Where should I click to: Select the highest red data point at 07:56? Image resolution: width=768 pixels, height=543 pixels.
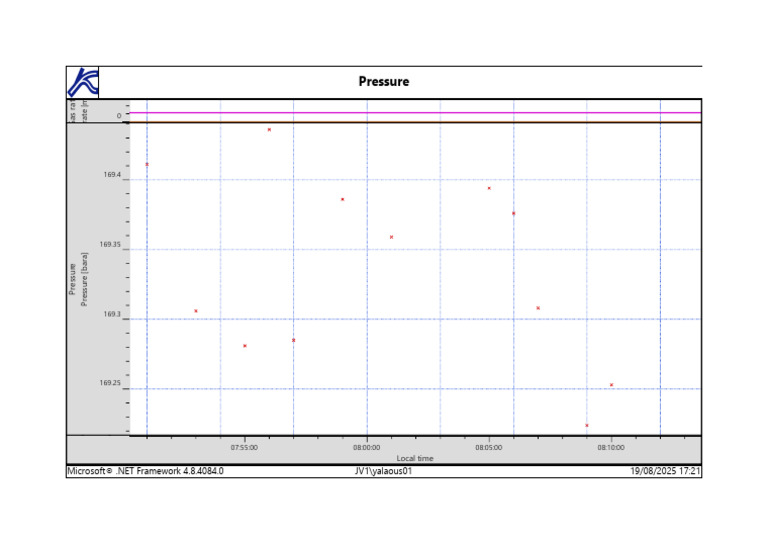269,130
